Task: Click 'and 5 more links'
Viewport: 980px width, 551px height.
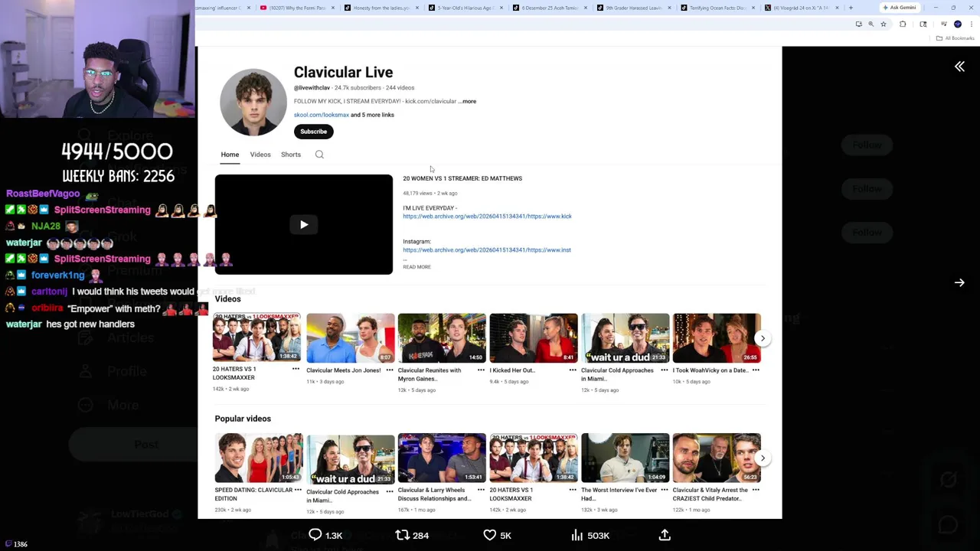Action: [x=372, y=115]
